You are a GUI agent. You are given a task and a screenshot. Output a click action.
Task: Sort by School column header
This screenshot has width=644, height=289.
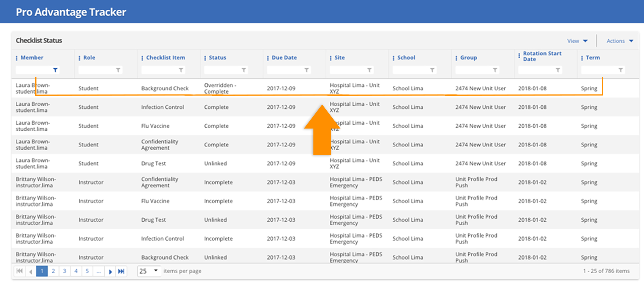[x=406, y=58]
